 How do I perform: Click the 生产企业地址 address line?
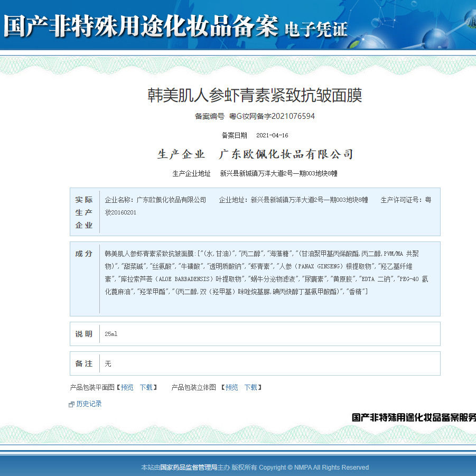click(255, 173)
